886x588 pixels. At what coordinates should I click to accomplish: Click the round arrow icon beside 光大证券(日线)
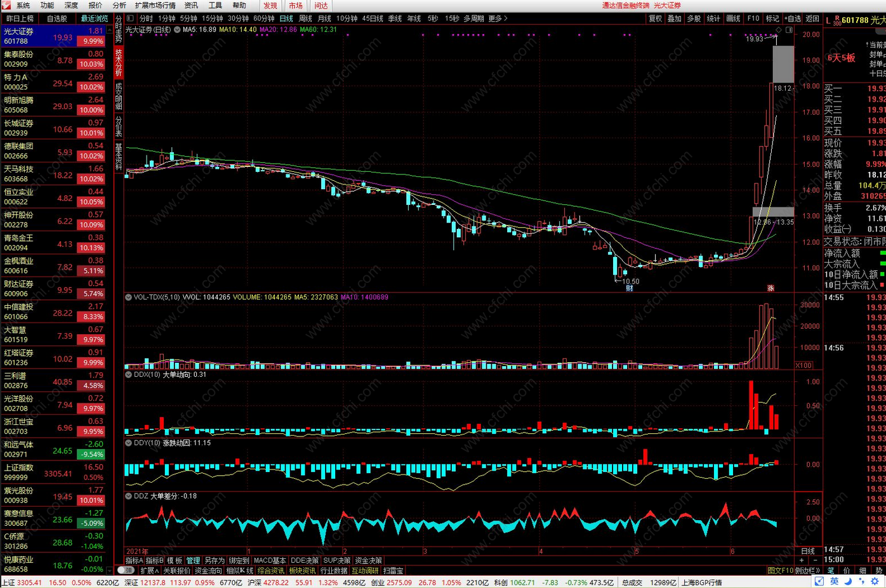pos(177,29)
